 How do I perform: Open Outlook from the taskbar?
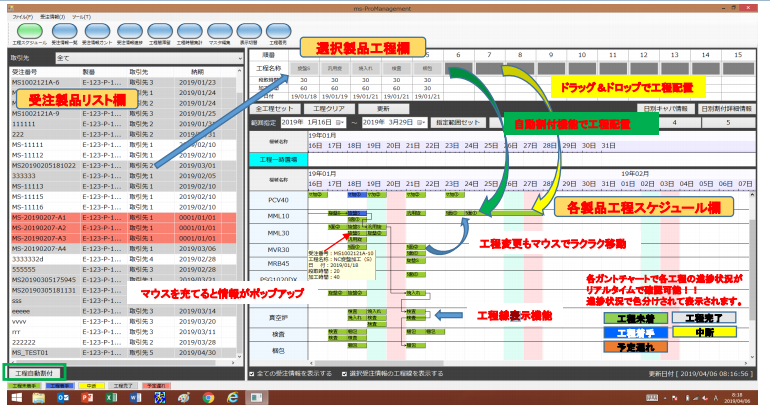pos(63,397)
